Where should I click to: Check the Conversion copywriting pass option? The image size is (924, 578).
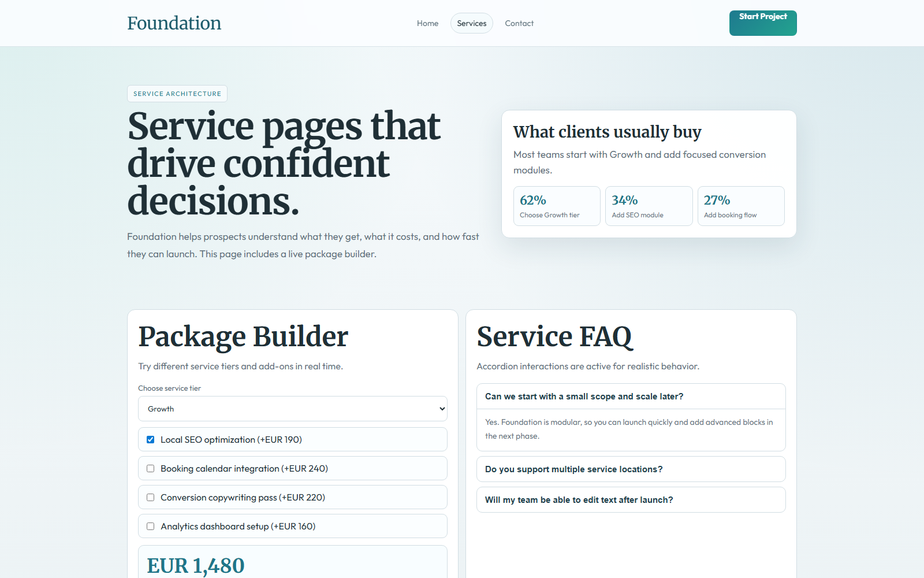tap(150, 497)
